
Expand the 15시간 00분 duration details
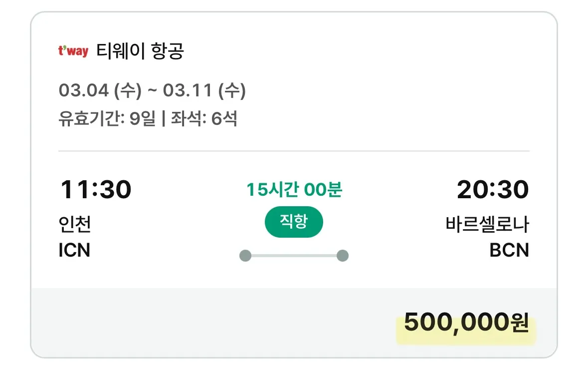pos(294,190)
